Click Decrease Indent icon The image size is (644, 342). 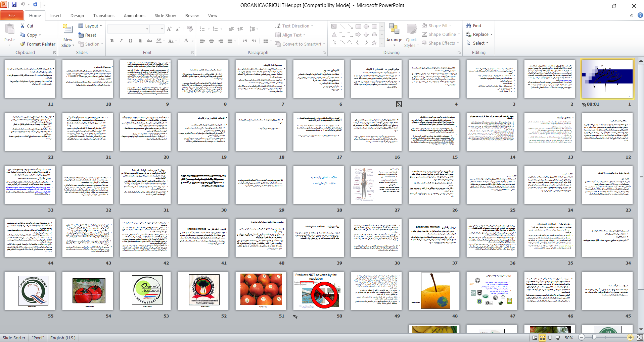tap(231, 29)
